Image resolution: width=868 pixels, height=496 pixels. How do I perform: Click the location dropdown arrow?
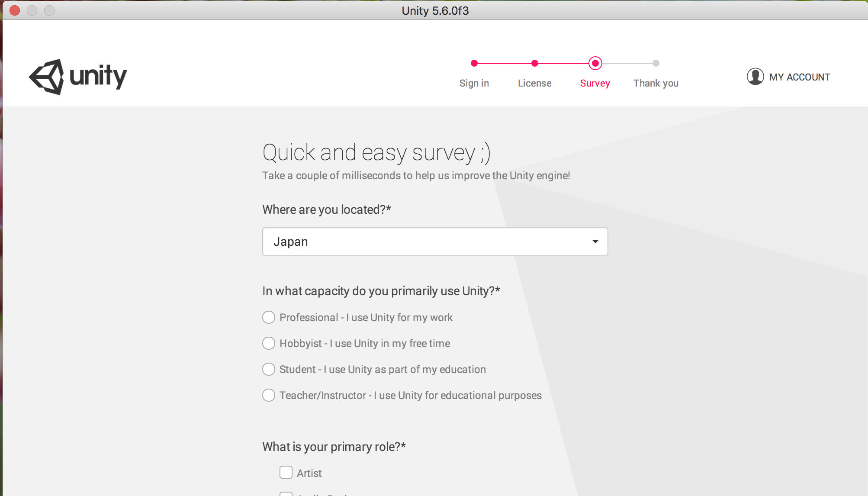pyautogui.click(x=595, y=242)
